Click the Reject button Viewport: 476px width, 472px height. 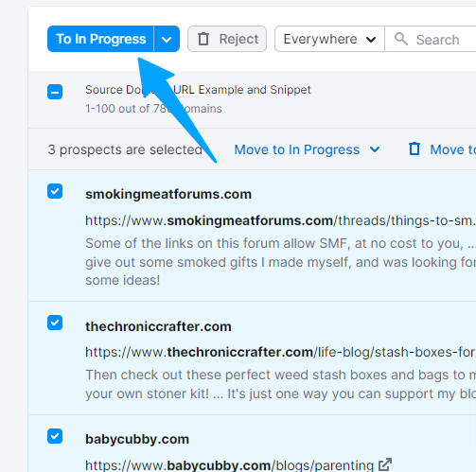click(227, 39)
